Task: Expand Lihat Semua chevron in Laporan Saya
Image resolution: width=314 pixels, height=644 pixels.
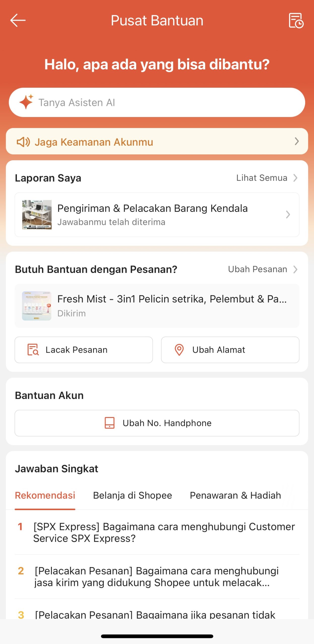Action: tap(295, 178)
